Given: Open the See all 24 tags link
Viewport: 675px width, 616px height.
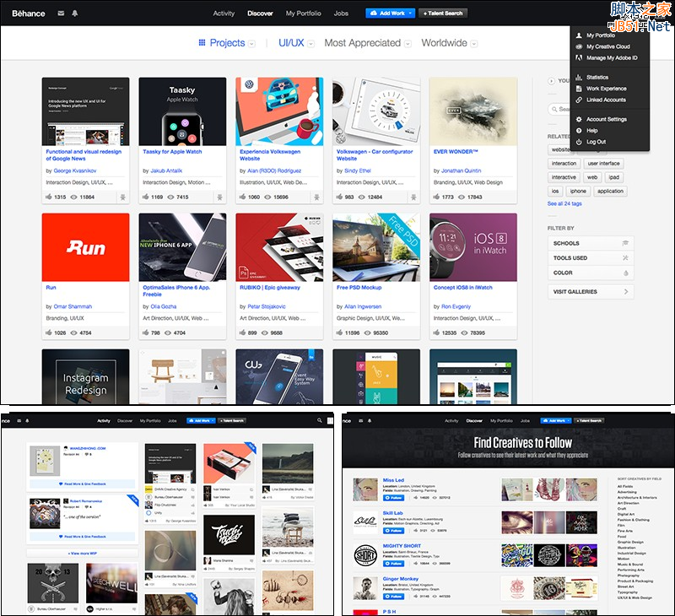Looking at the screenshot, I should point(564,203).
